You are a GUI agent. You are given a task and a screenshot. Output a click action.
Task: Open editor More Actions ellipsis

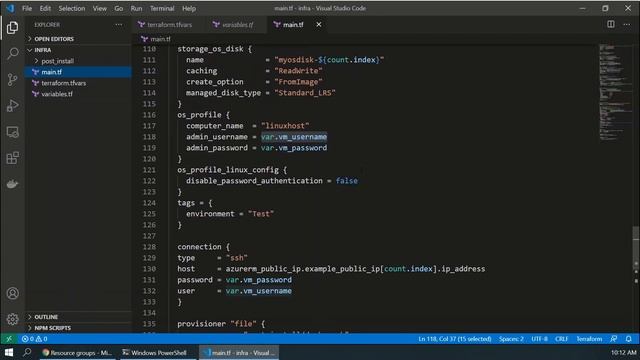[627, 24]
